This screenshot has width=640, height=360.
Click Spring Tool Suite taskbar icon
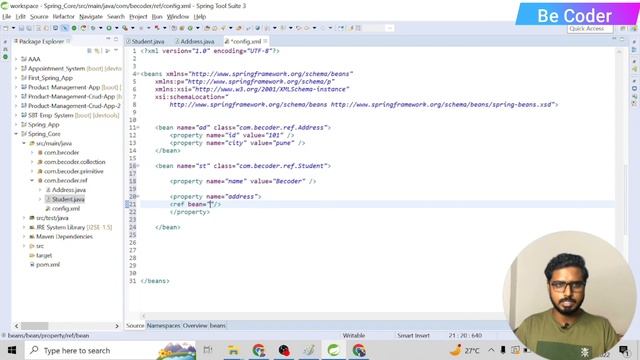(x=333, y=351)
